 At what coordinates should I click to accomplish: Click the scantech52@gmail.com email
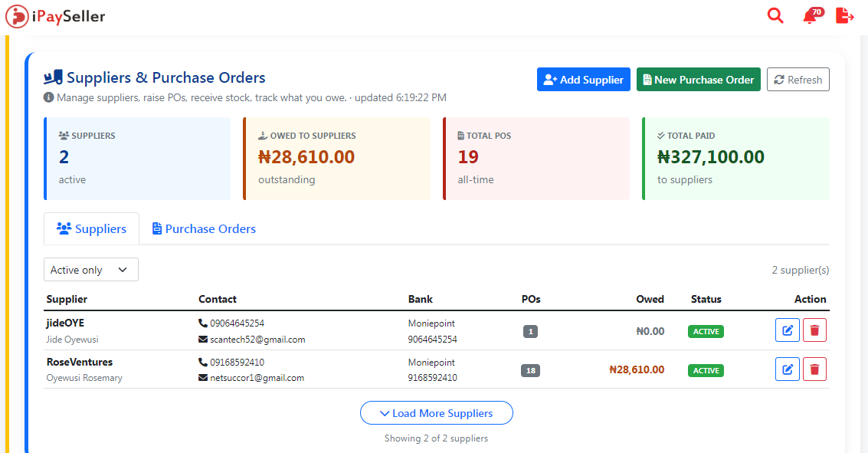tap(257, 340)
